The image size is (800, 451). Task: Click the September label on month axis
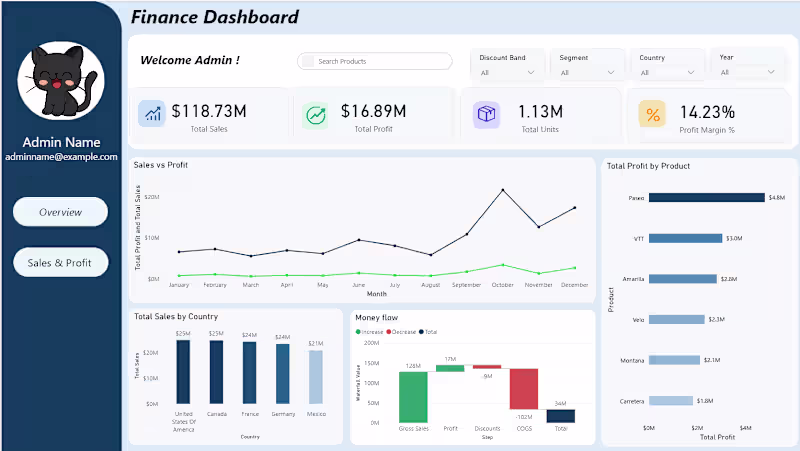[x=466, y=285]
